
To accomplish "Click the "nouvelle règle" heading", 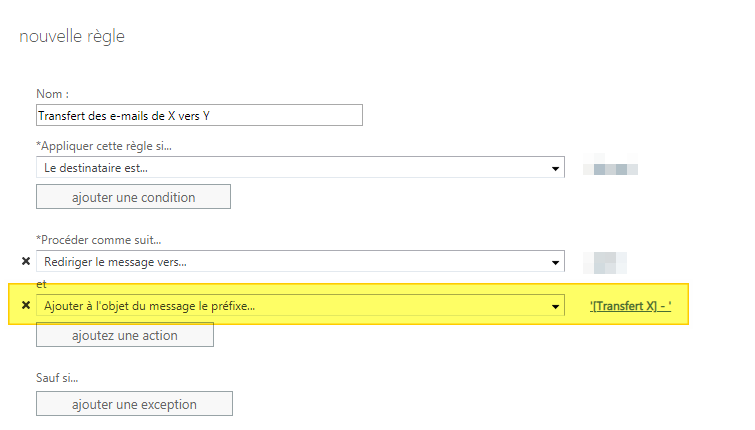I will coord(72,37).
